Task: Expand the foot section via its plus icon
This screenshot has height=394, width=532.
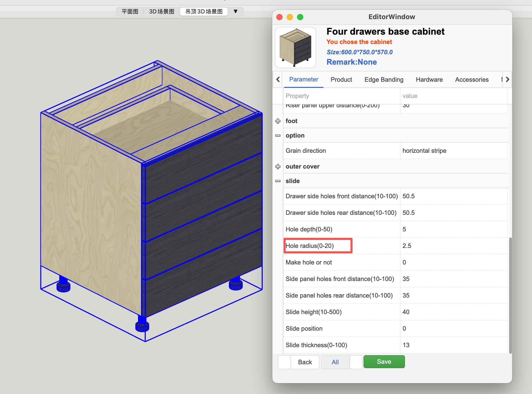Action: click(x=278, y=121)
